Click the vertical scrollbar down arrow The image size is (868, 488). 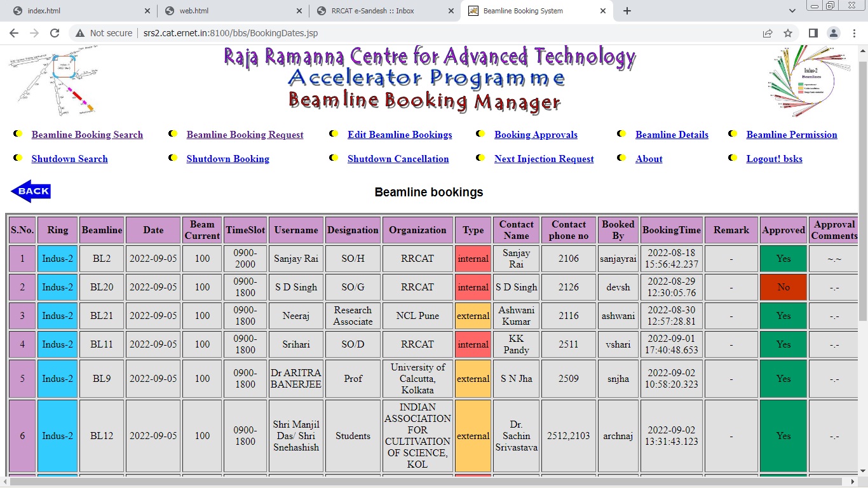coord(863,471)
